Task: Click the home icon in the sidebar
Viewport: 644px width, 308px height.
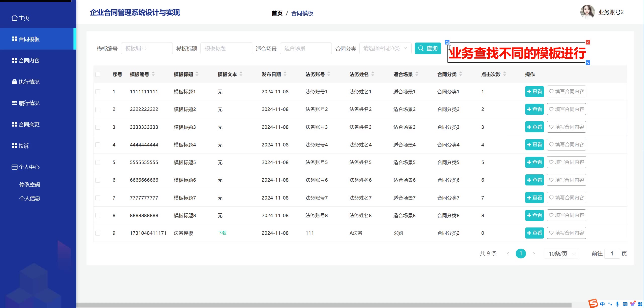Action: [x=15, y=18]
